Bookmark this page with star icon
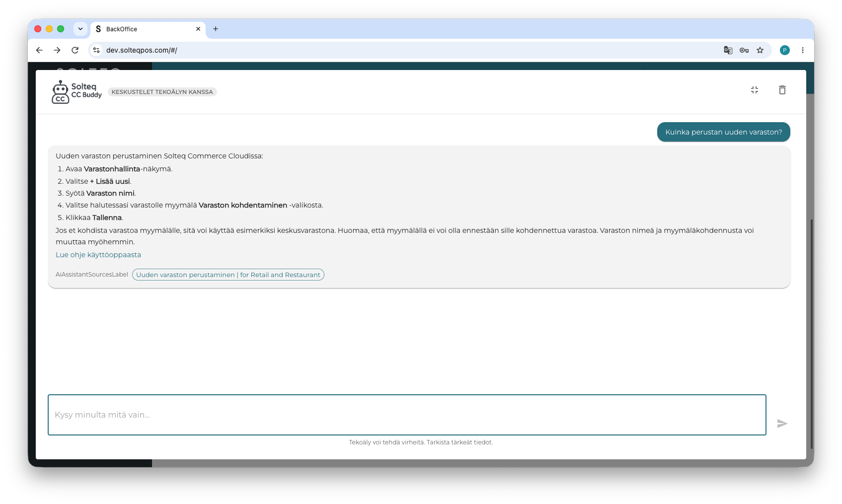 [760, 50]
